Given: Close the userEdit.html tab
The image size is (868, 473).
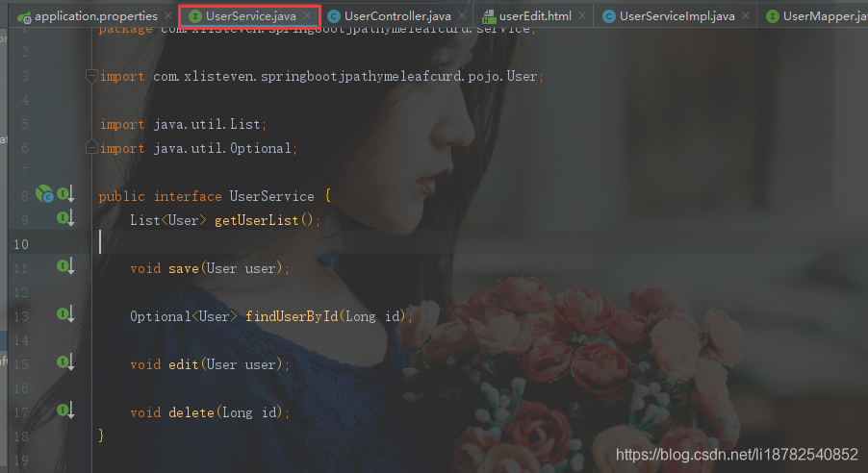Looking at the screenshot, I should pos(582,16).
